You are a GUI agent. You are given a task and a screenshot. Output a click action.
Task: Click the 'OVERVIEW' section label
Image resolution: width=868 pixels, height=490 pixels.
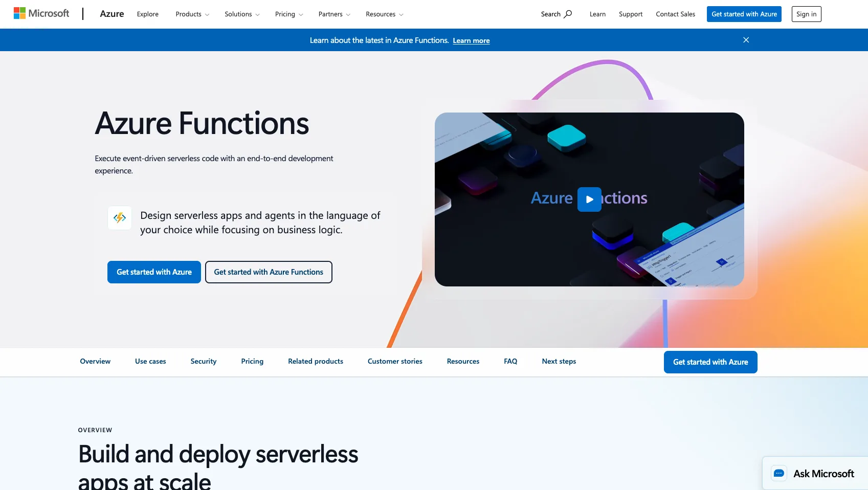[95, 430]
